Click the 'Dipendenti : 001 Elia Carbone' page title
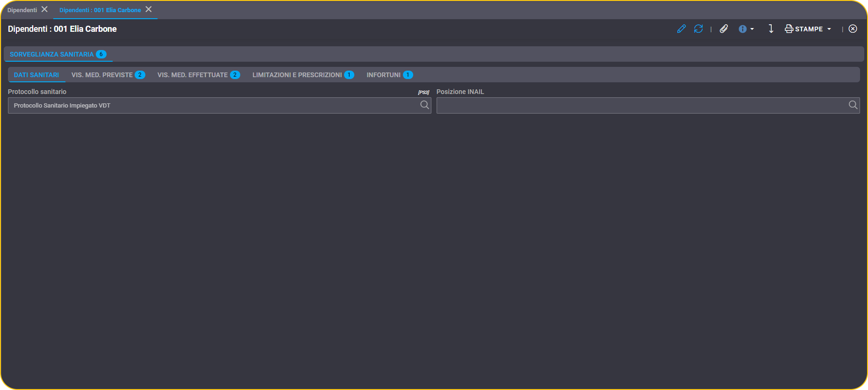Viewport: 868px width, 390px height. click(62, 29)
